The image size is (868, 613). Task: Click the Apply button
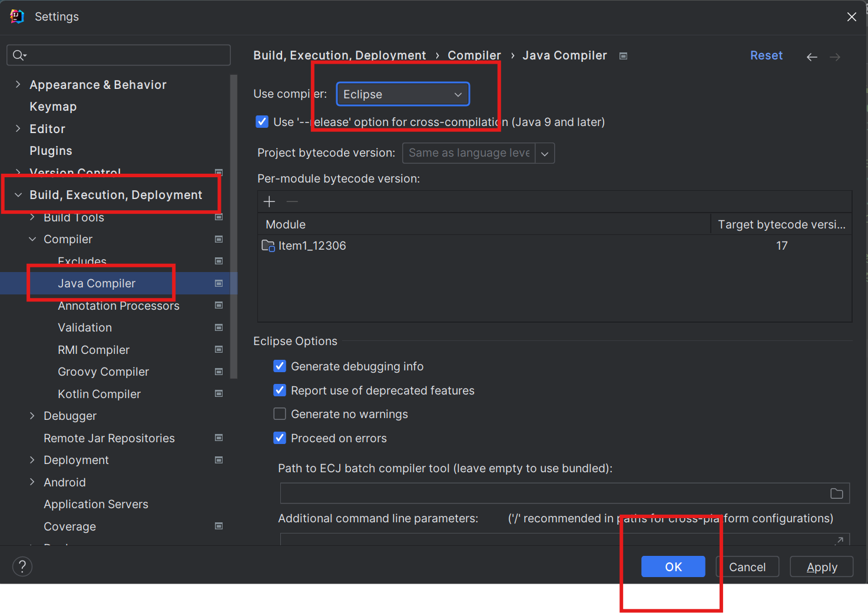tap(821, 566)
